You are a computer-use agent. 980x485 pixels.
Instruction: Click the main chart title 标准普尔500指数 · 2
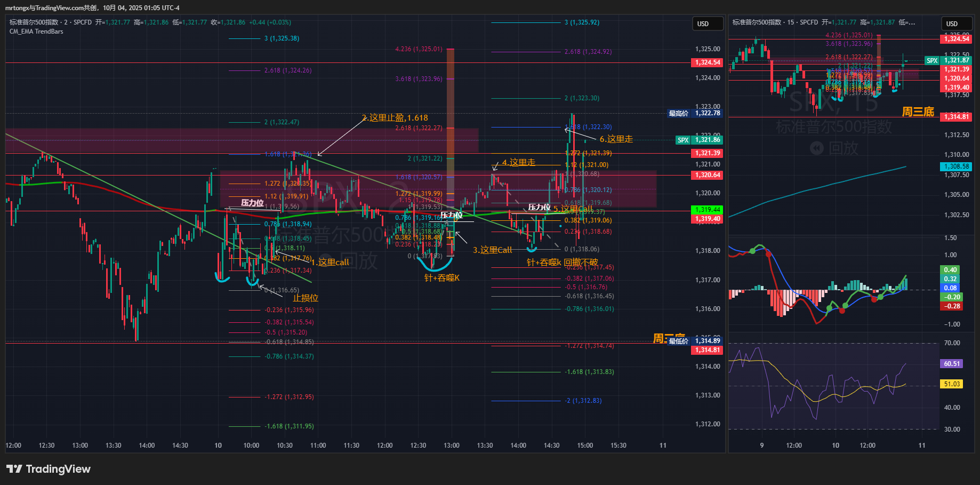click(x=37, y=22)
